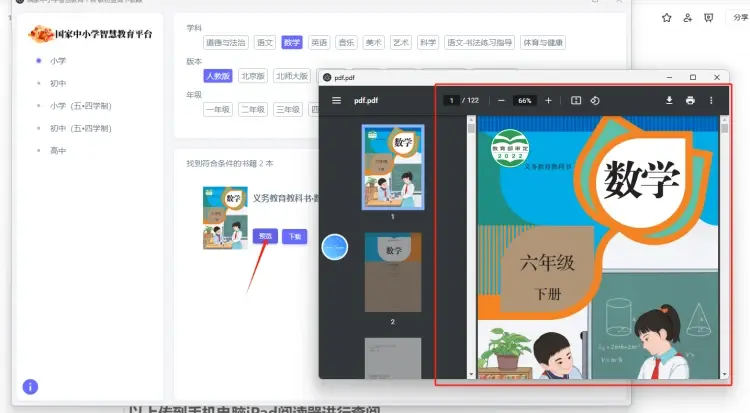Click the 分享 share button
This screenshot has height=413, width=750.
coord(740,18)
